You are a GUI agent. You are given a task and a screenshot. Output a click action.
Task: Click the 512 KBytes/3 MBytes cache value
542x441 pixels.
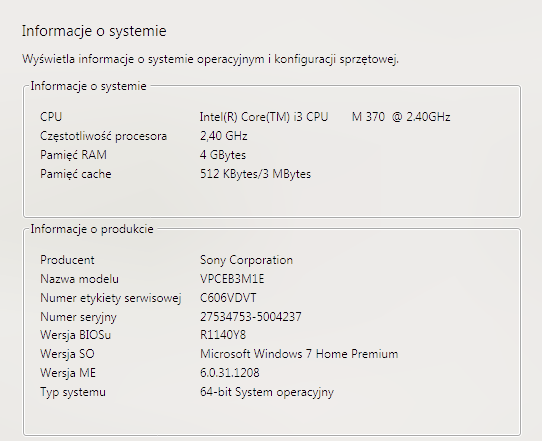pos(255,174)
